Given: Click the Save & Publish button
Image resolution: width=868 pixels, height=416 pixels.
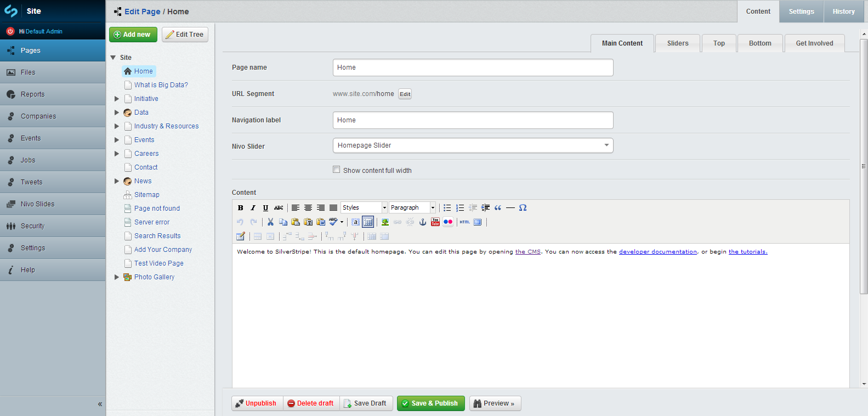Looking at the screenshot, I should point(430,403).
